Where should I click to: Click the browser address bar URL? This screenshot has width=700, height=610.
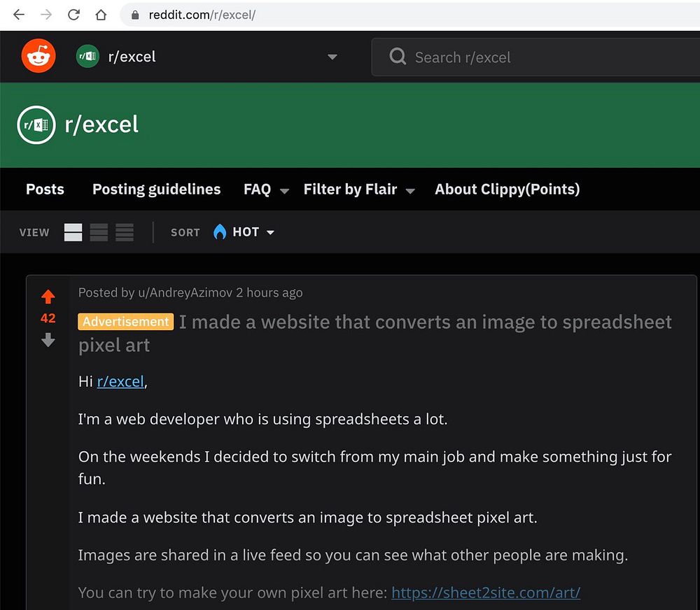202,15
